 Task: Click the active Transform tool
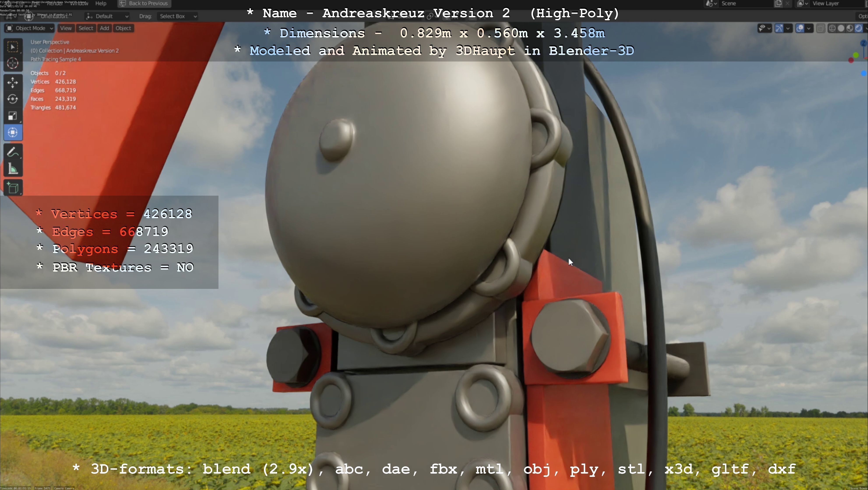tap(13, 132)
